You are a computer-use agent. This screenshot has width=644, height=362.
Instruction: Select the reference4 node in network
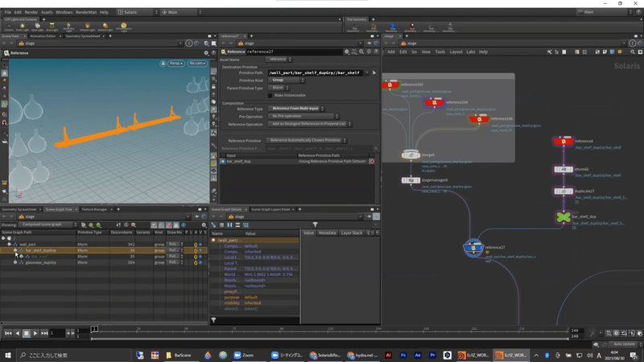pyautogui.click(x=562, y=141)
